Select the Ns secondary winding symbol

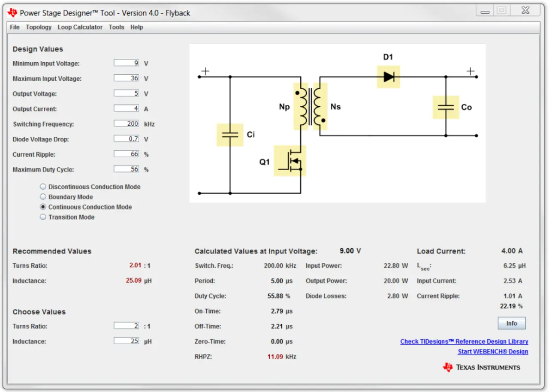[x=320, y=106]
